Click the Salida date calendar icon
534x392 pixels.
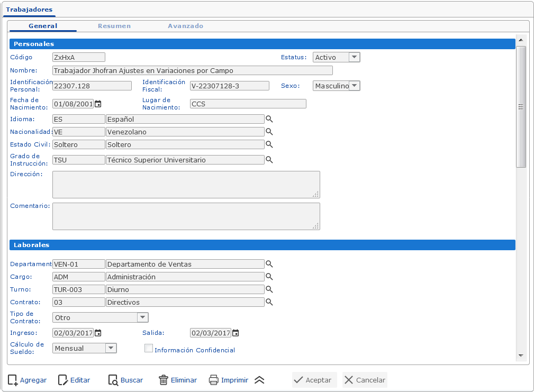pyautogui.click(x=236, y=333)
